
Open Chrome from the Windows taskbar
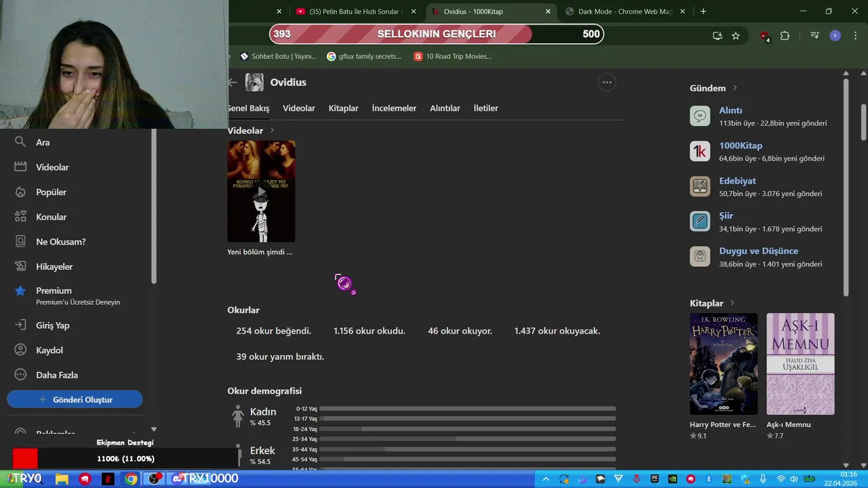pyautogui.click(x=131, y=479)
